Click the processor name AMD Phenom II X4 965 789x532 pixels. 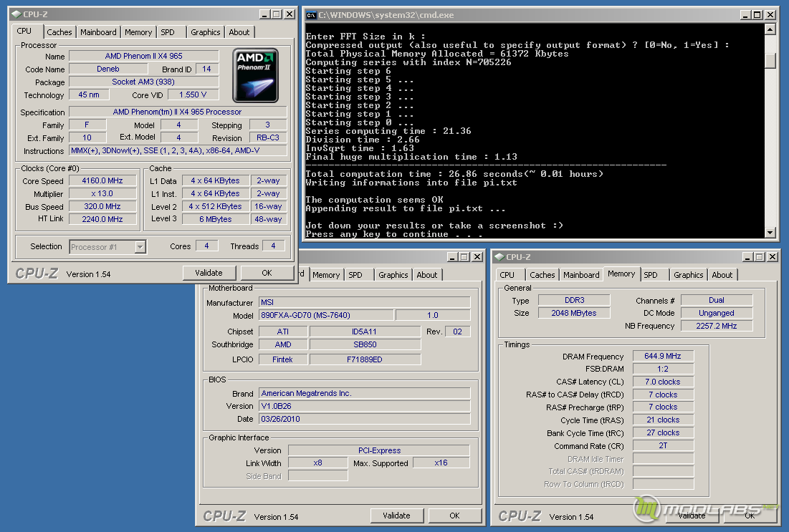click(144, 56)
